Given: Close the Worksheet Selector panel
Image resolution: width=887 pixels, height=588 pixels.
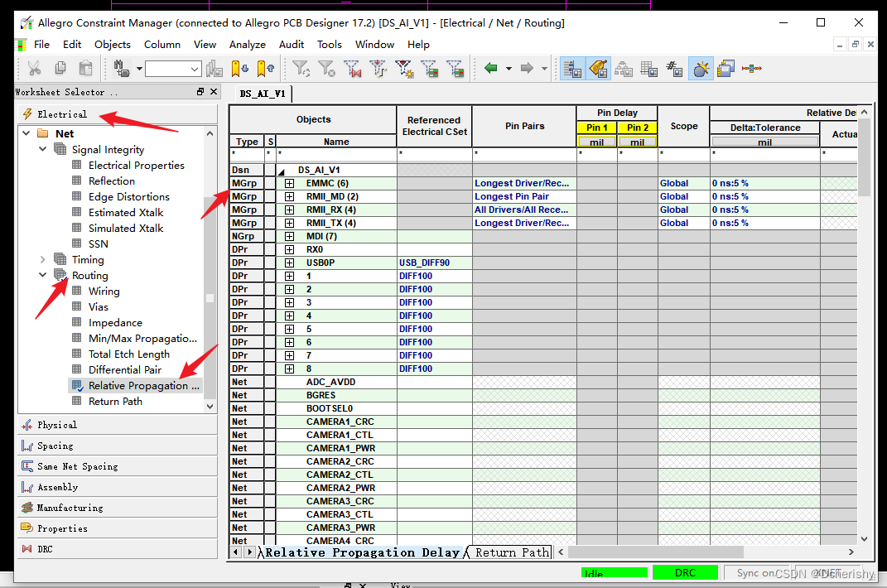Looking at the screenshot, I should click(x=214, y=92).
